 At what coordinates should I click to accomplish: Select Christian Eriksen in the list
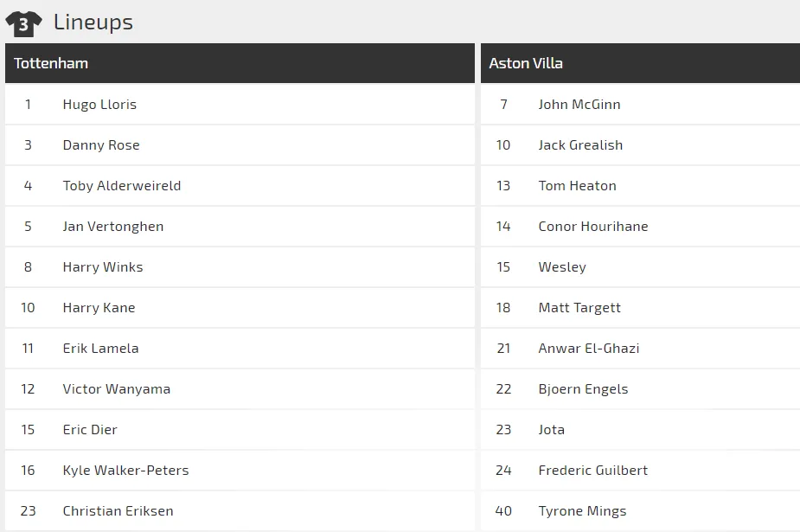click(x=118, y=511)
